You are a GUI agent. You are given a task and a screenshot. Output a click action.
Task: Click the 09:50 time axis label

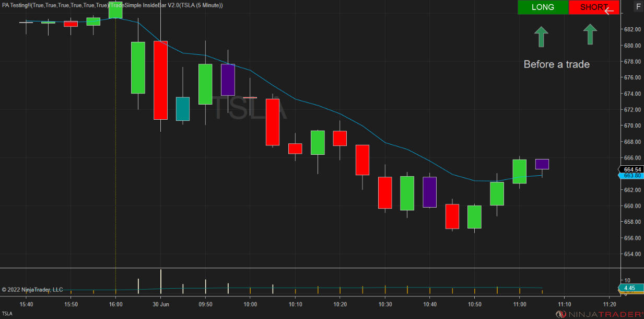(206, 304)
